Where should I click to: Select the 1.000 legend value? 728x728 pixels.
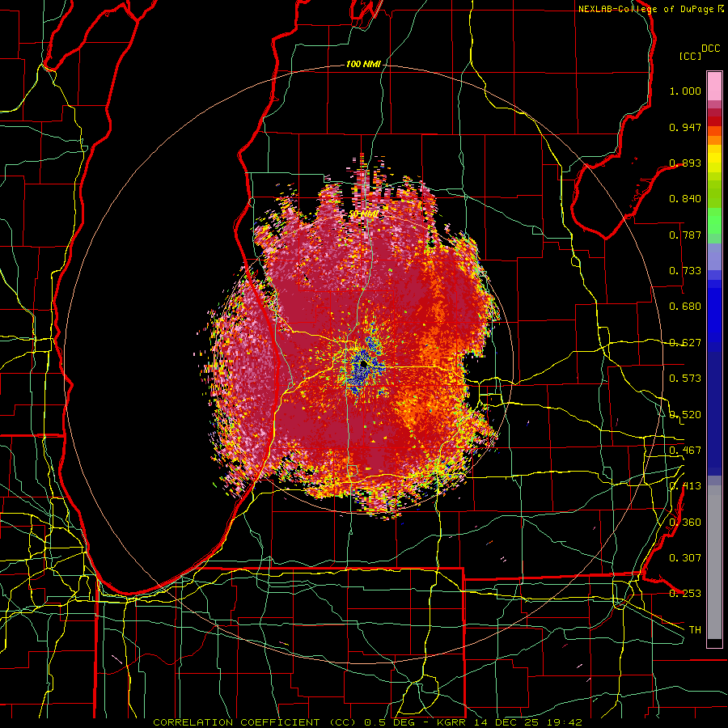coord(685,91)
